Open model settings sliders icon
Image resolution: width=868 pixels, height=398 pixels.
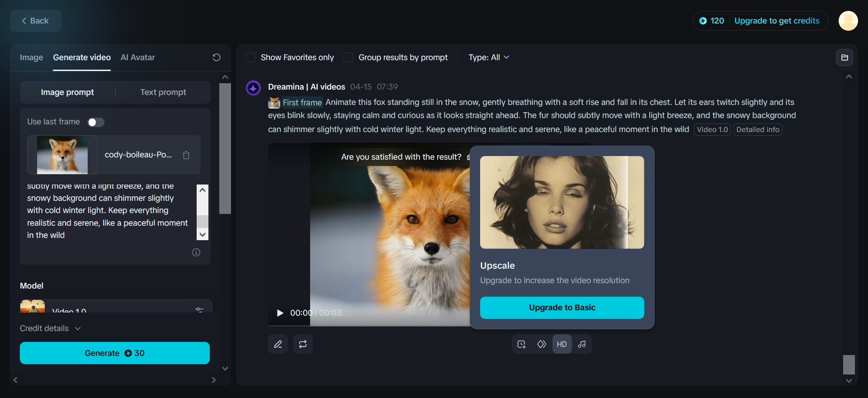(x=199, y=309)
